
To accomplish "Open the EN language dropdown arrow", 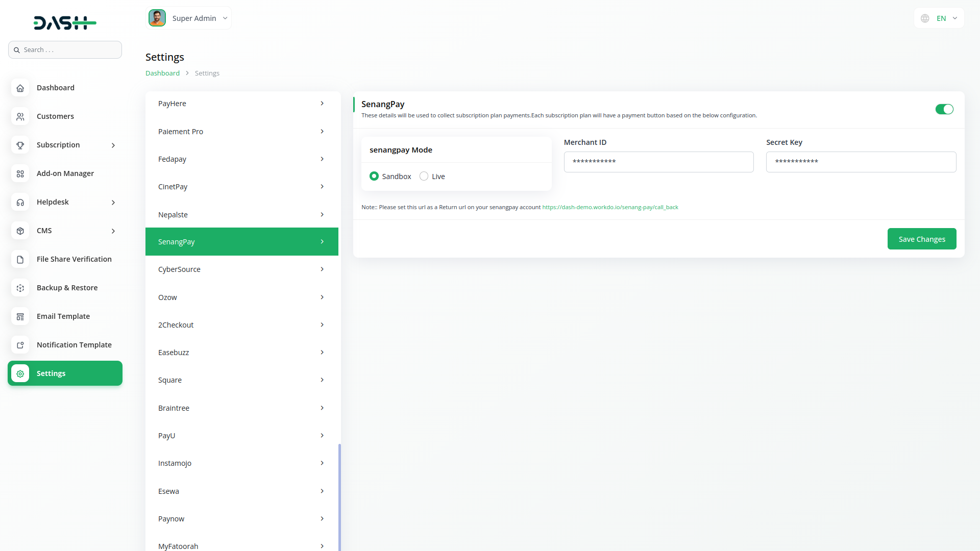I will coord(955,18).
